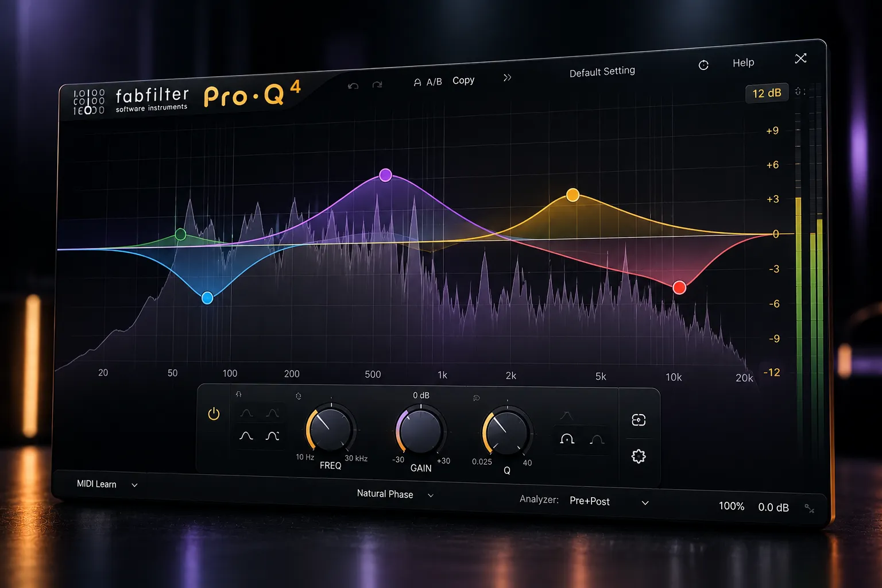Open band settings with the gear icon
This screenshot has width=882, height=588.
(639, 457)
